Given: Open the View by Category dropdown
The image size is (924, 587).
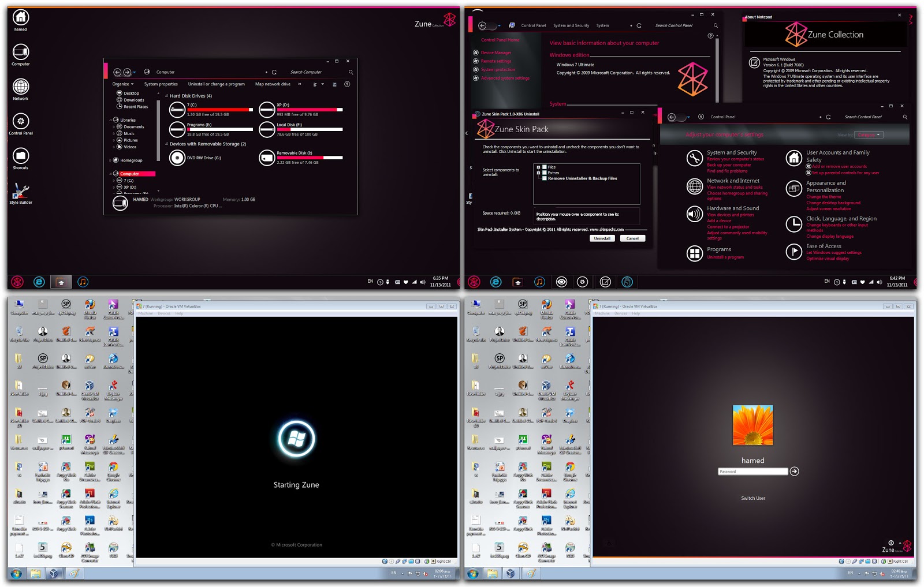Looking at the screenshot, I should [869, 134].
